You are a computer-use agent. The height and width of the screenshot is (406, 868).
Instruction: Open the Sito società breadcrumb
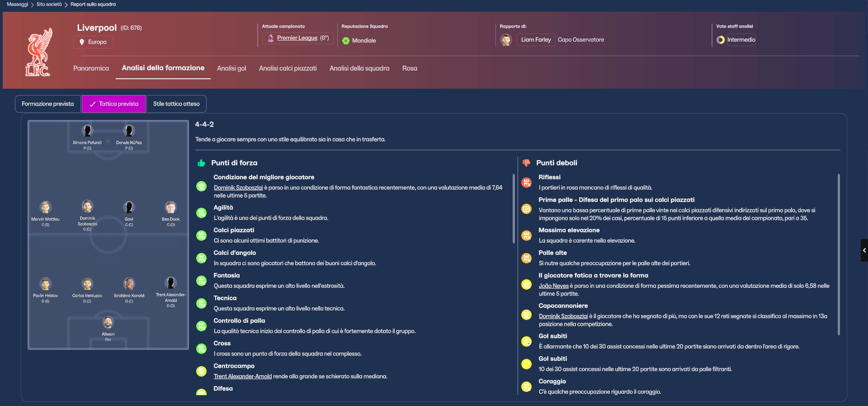pyautogui.click(x=49, y=4)
